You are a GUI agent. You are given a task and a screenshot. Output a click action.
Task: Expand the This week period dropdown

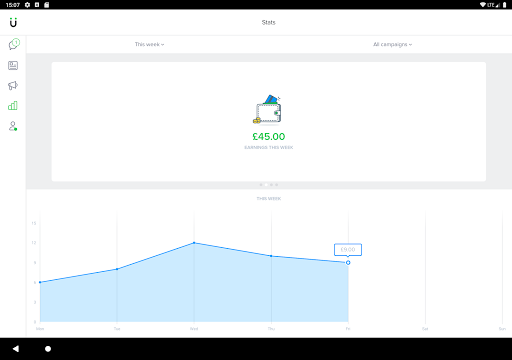pyautogui.click(x=149, y=44)
